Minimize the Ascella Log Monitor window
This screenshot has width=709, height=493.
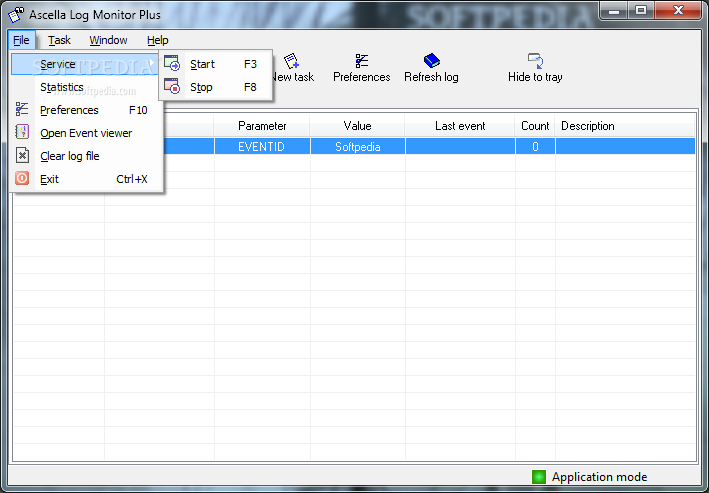tap(614, 11)
